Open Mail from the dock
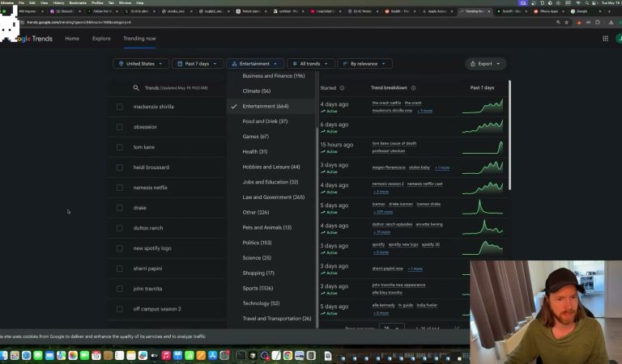 (x=49, y=355)
